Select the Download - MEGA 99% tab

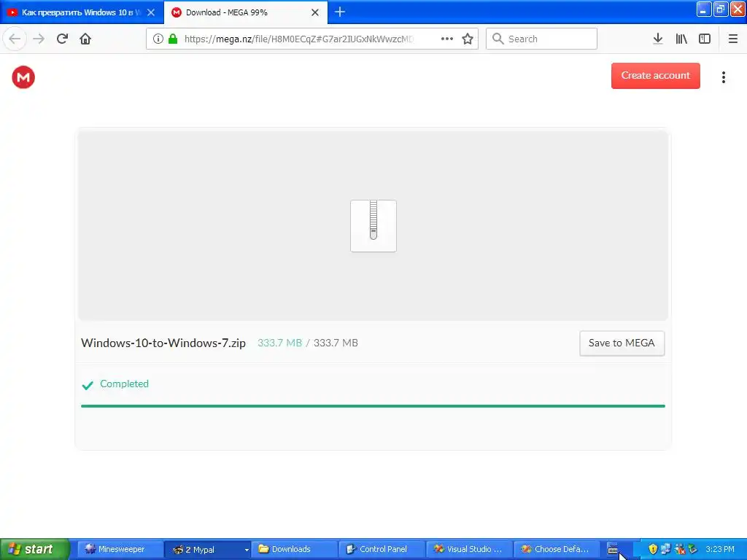pyautogui.click(x=246, y=12)
